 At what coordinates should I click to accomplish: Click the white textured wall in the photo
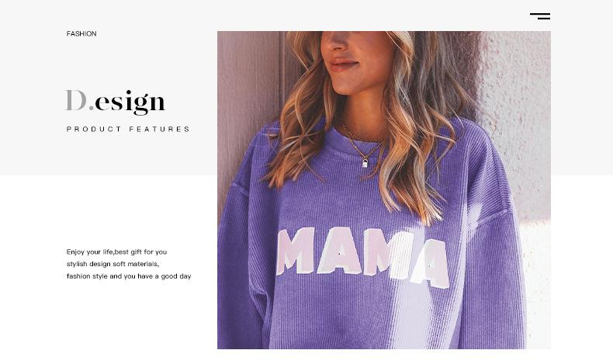(x=520, y=117)
